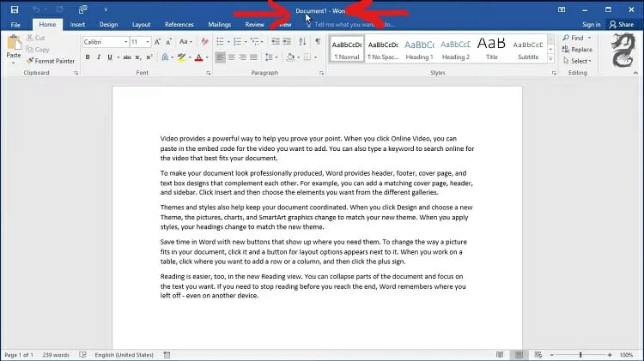This screenshot has width=644, height=361.
Task: Expand the Styles gallery more arrow
Action: point(550,58)
